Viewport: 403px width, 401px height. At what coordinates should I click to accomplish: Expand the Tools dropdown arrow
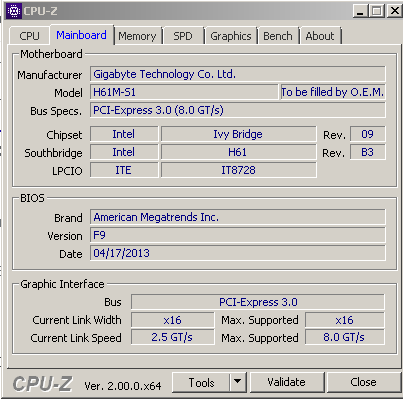click(x=238, y=382)
